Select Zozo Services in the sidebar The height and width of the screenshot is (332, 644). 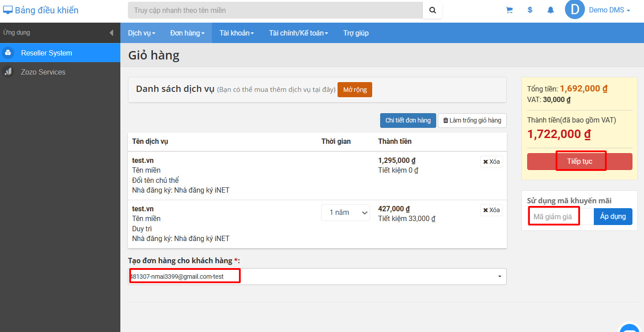coord(60,72)
